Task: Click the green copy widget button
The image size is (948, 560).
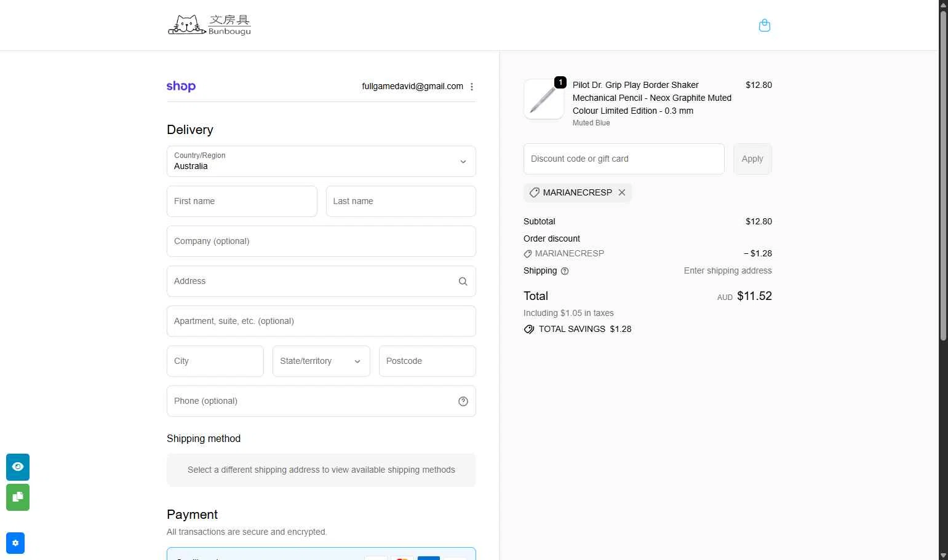Action: [18, 497]
